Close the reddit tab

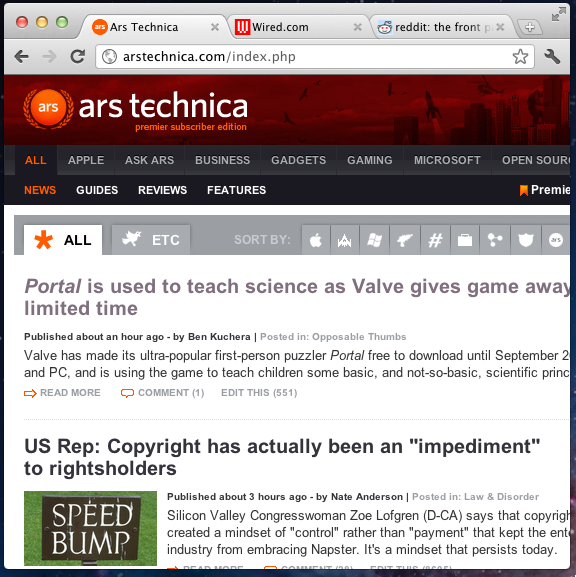(500, 27)
